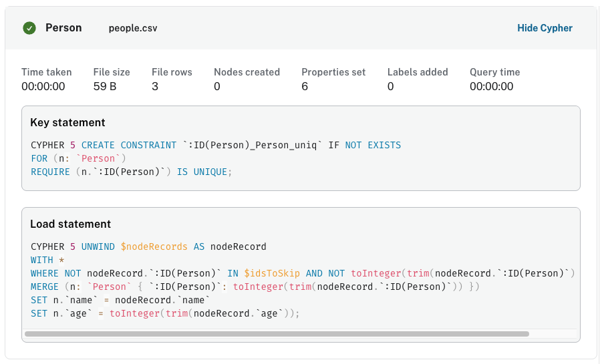Viewport: 600px width, 364px height.
Task: Click the Load statement heading
Action: [x=70, y=224]
